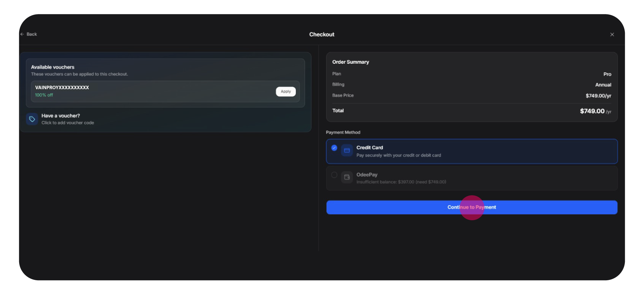The height and width of the screenshot is (295, 644).
Task: Click the Pro plan value
Action: tap(607, 74)
